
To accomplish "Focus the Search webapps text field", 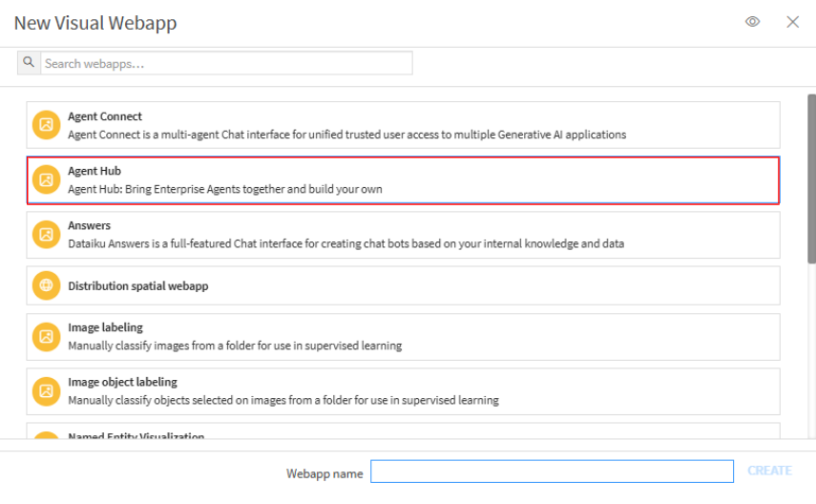I will [226, 63].
